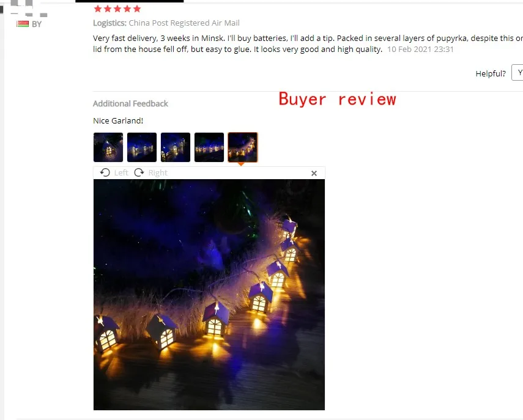Mark review helpful with Yes button

(517, 73)
